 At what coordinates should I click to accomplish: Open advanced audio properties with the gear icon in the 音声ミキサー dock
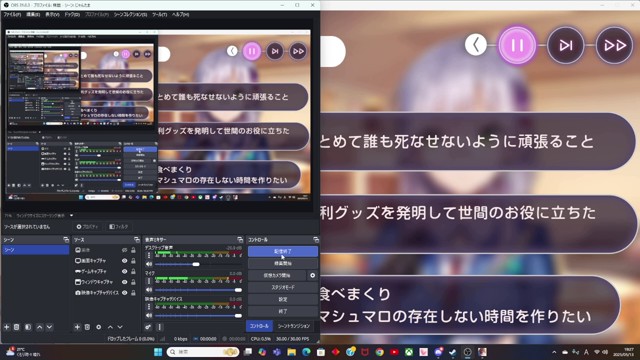148,327
